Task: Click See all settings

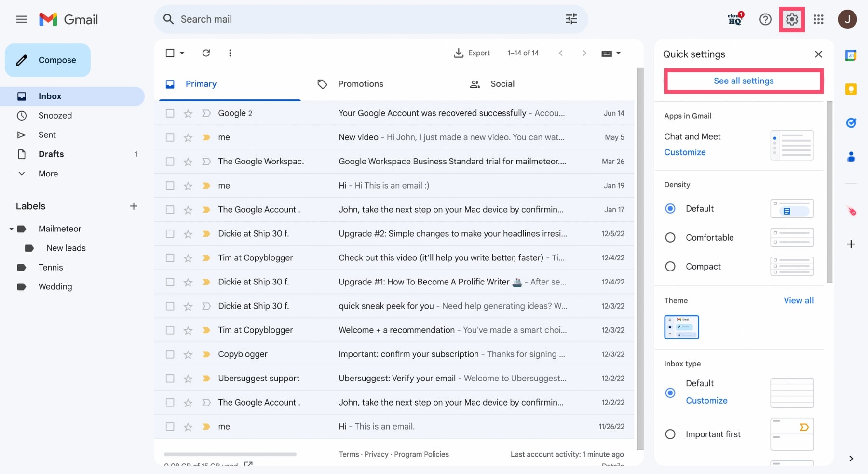Action: pos(743,81)
